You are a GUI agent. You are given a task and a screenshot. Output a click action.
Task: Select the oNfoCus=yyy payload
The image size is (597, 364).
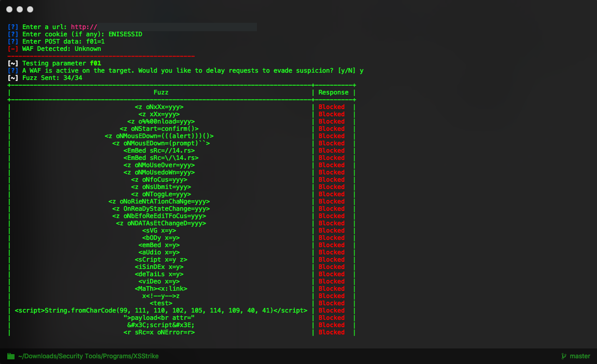[x=159, y=179]
